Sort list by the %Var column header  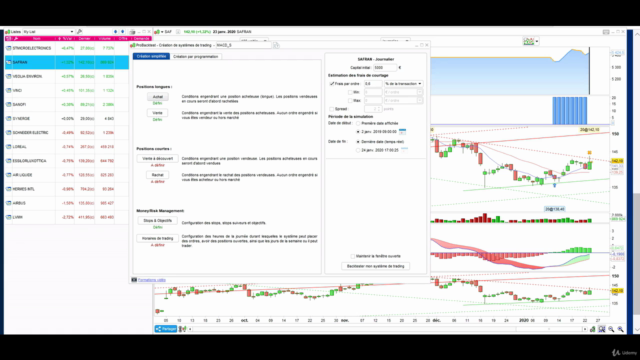[65, 38]
